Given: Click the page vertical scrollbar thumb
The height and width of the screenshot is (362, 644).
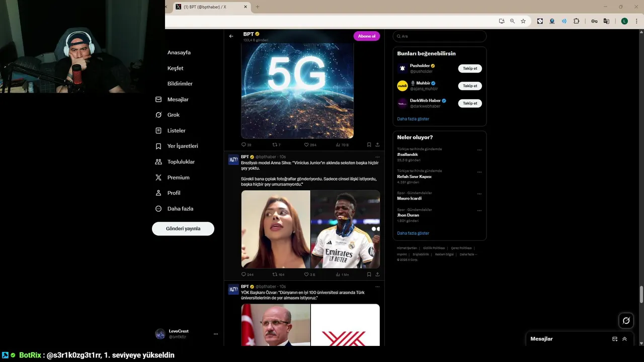Looking at the screenshot, I should [641, 295].
